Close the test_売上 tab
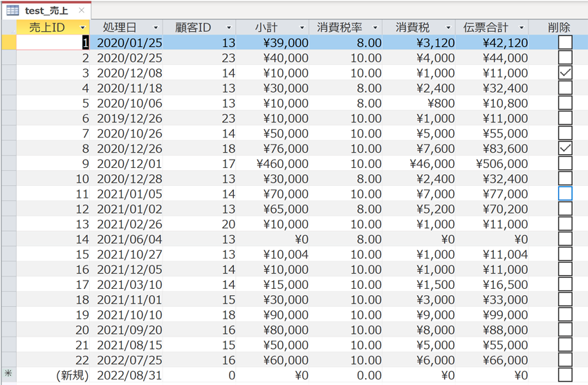588x385 pixels. pos(82,10)
